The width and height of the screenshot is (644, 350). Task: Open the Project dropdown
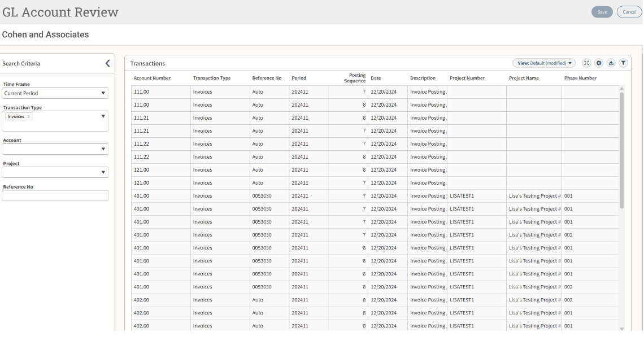tap(55, 172)
